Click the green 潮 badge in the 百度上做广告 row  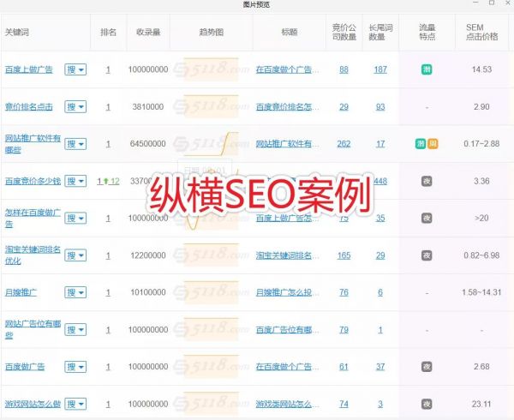point(427,69)
